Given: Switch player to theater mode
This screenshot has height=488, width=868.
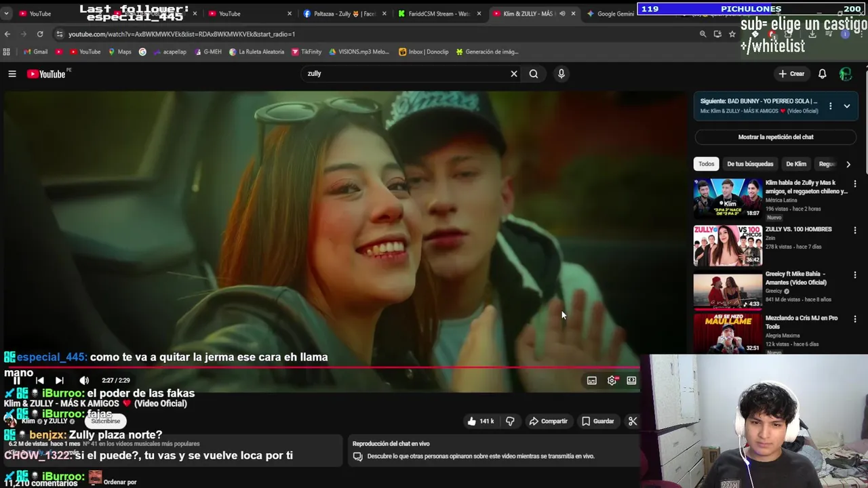Looking at the screenshot, I should click(631, 380).
